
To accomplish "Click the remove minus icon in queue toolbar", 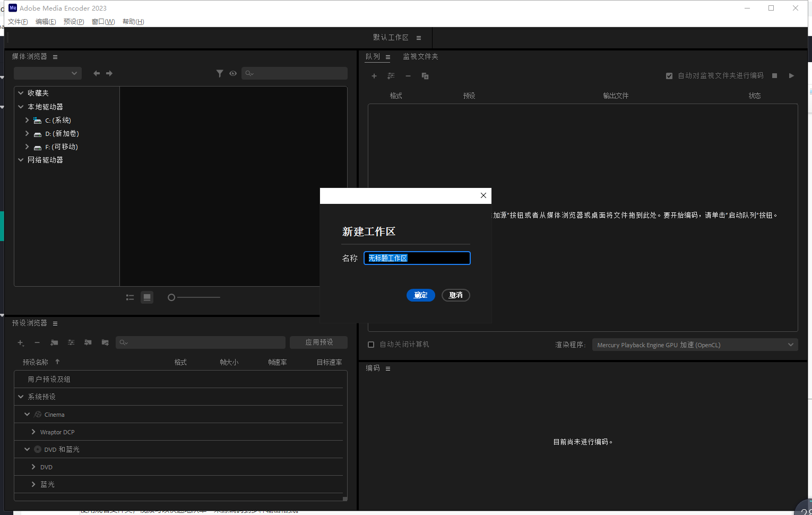I will point(408,76).
